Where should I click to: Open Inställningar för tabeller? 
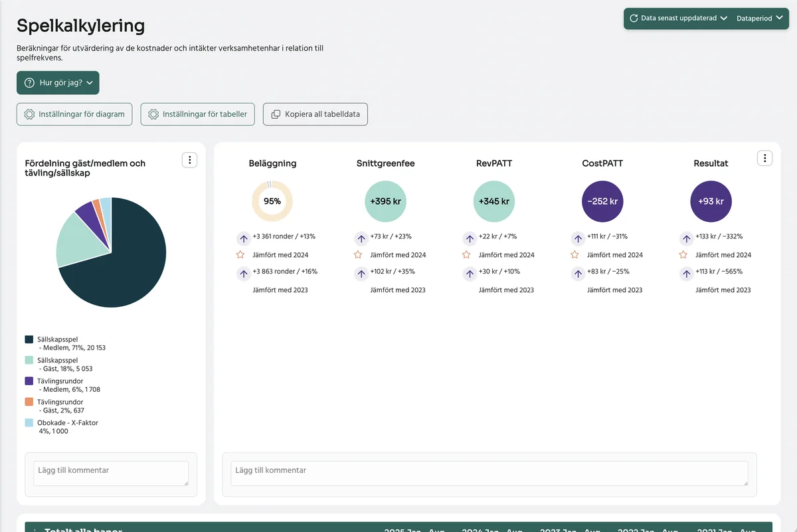199,114
